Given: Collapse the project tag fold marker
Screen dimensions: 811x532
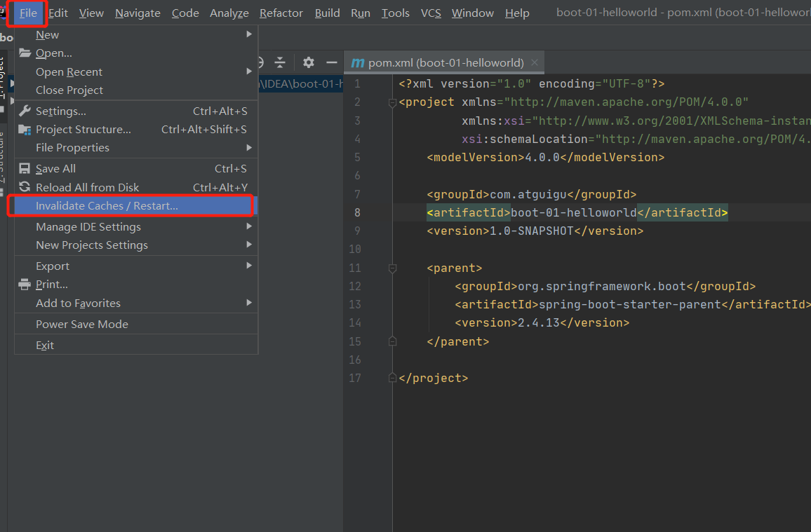Looking at the screenshot, I should point(392,102).
